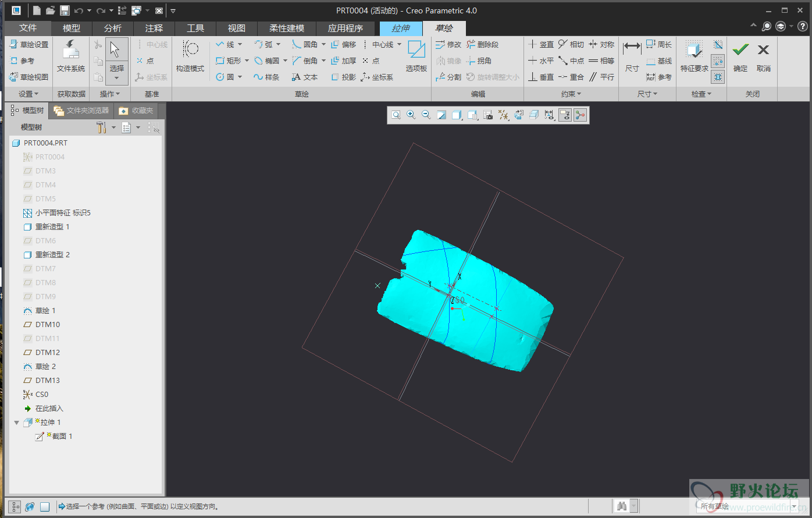Toggle shade closed loops in 检查
The width and height of the screenshot is (812, 518).
(718, 77)
